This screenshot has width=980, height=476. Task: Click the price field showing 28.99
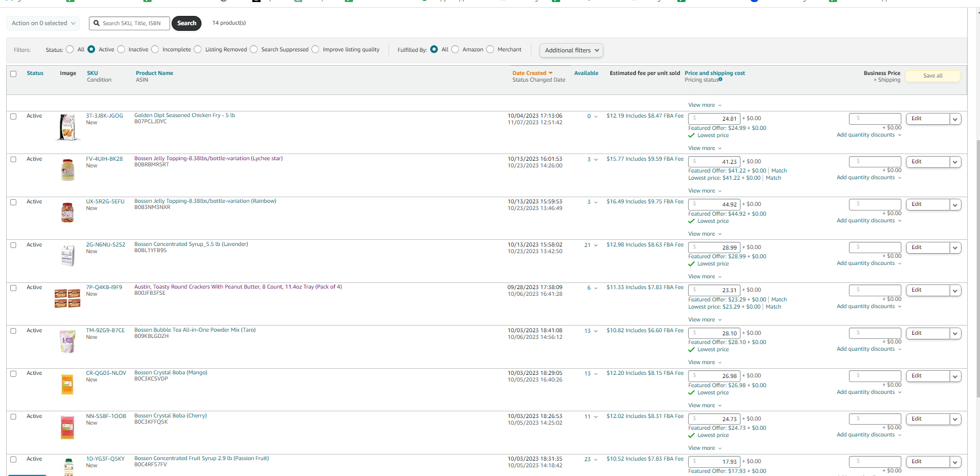714,247
